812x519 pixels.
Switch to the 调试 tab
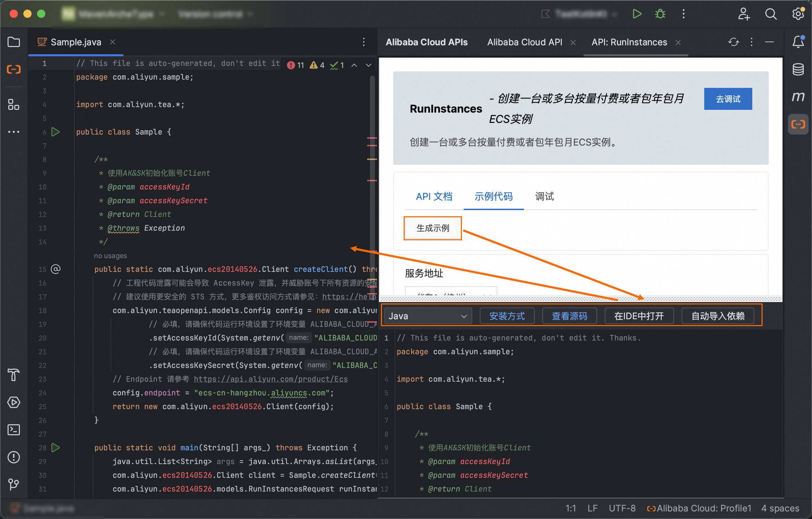coord(544,196)
